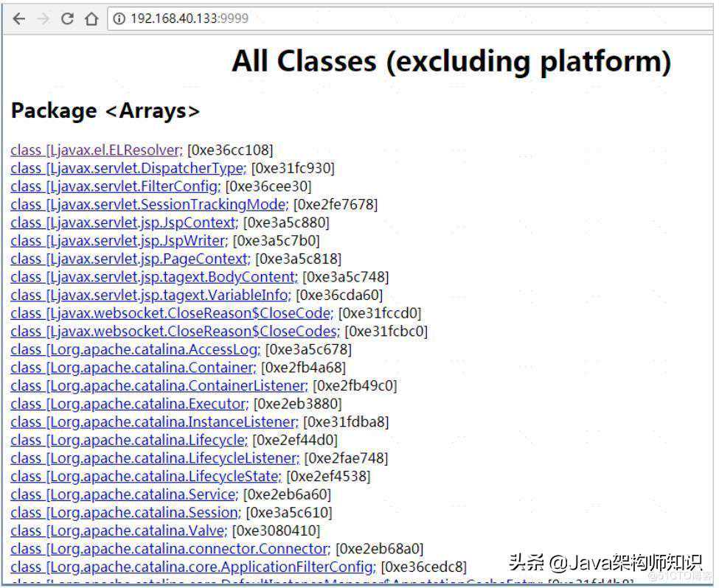Open javax.servlet.jsp.tagext.BodyContent class link
The height and width of the screenshot is (588, 719).
coord(153,277)
